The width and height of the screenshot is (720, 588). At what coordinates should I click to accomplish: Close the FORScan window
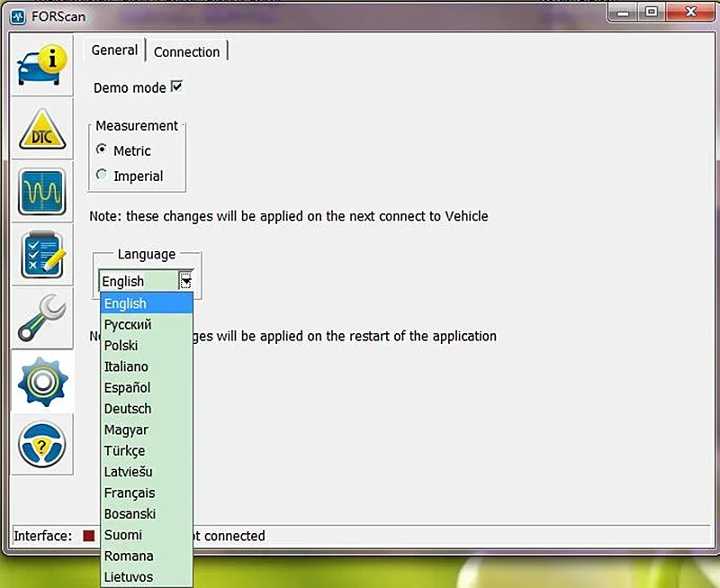[690, 13]
